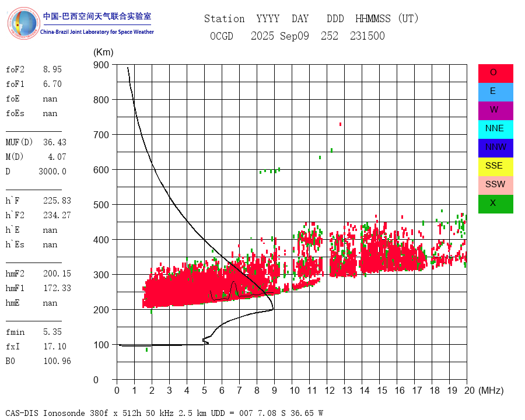Click the foF2 value 8.95
525x420 pixels.
coord(52,69)
